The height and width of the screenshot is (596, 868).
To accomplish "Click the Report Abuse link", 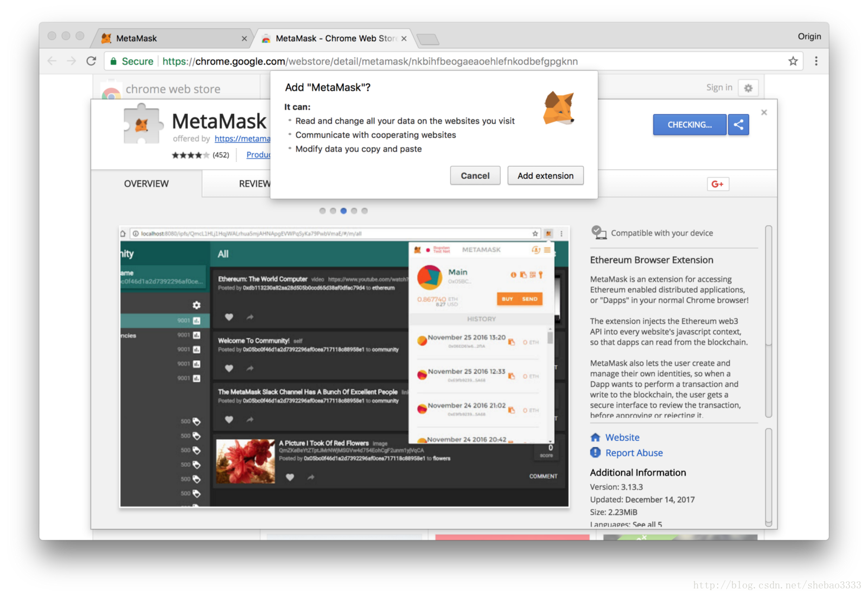I will click(x=634, y=453).
